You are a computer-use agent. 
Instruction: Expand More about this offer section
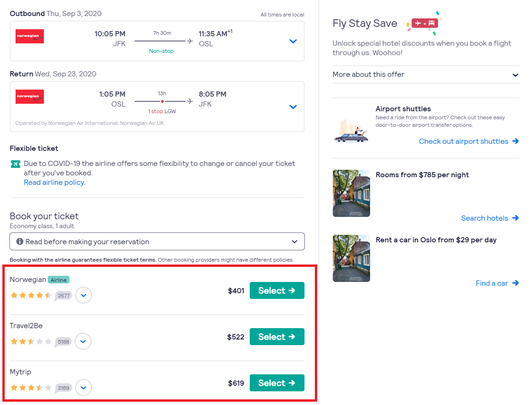tap(426, 74)
